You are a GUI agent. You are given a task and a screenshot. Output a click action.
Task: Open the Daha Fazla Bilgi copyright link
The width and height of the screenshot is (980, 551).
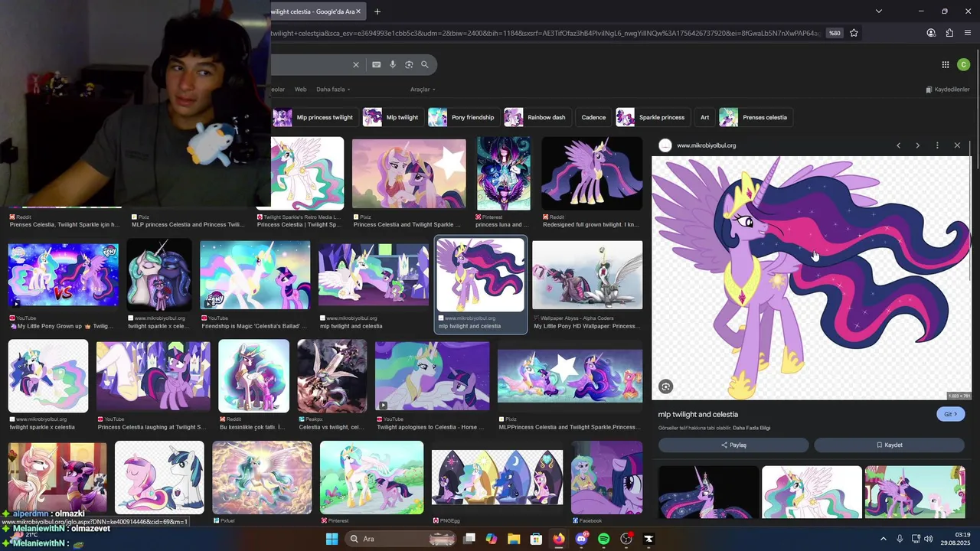(751, 428)
